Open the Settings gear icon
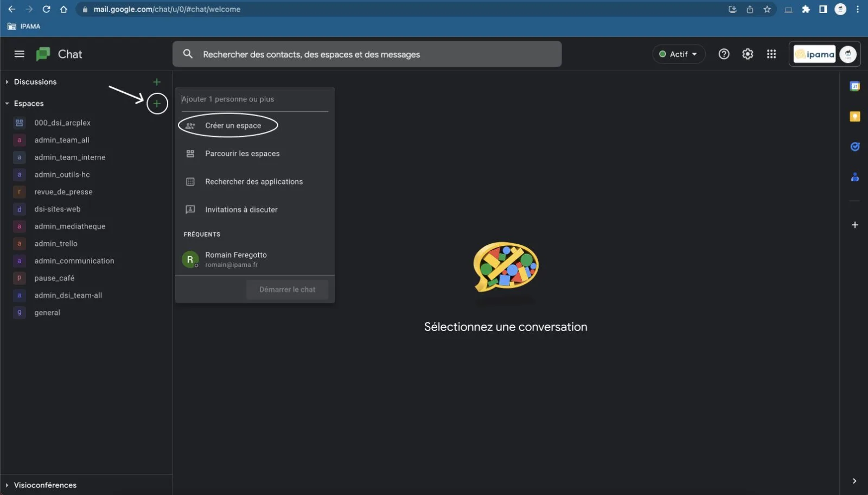 click(x=748, y=54)
